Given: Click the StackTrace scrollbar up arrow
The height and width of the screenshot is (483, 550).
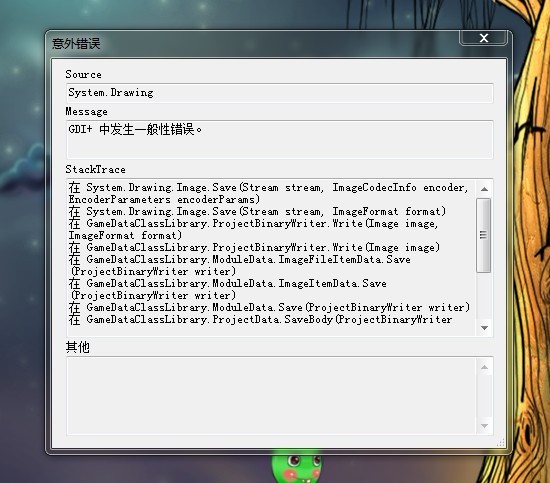Looking at the screenshot, I should point(484,189).
